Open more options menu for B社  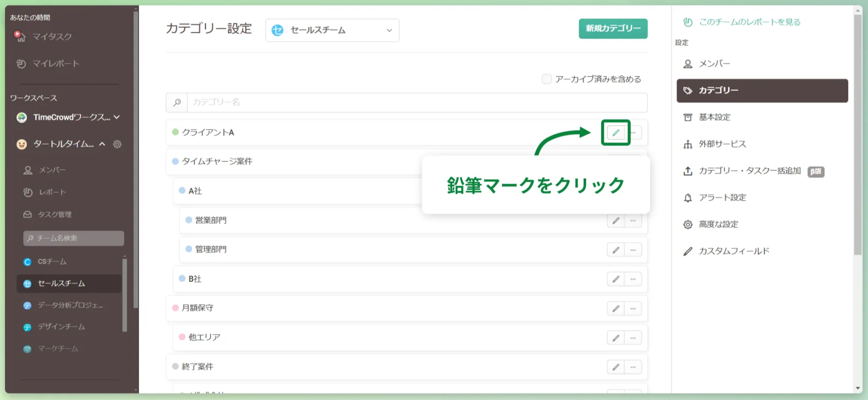[633, 279]
